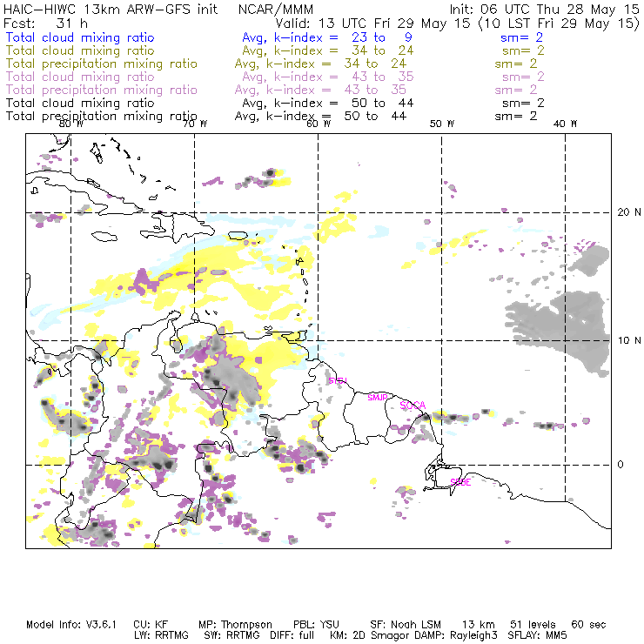
Task: Click the '40 W' longitude label
Action: point(565,124)
